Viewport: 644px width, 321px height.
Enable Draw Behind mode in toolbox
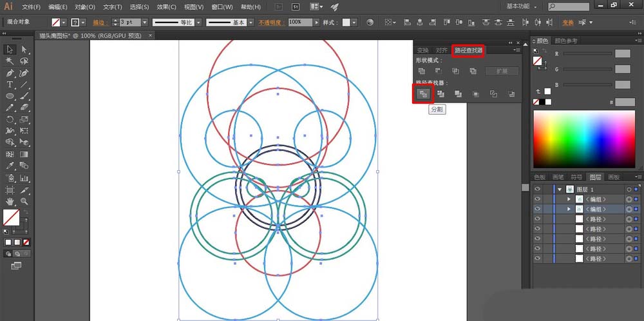[x=17, y=254]
